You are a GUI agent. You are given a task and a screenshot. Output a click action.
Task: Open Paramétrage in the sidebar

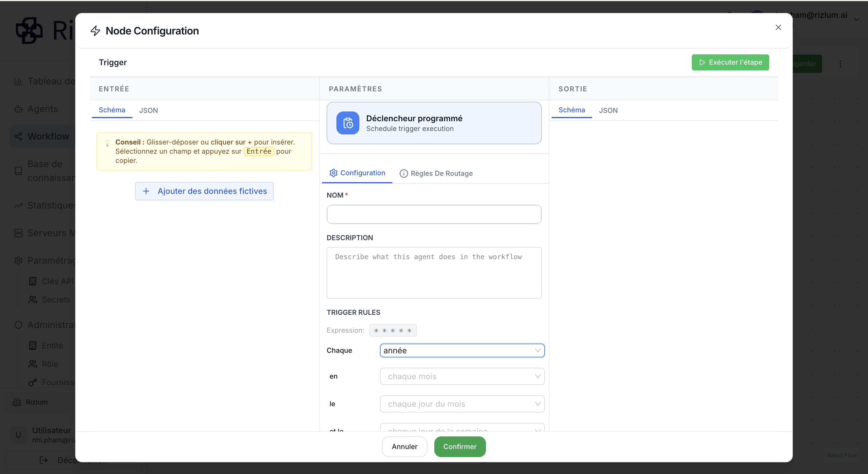[x=45, y=261]
